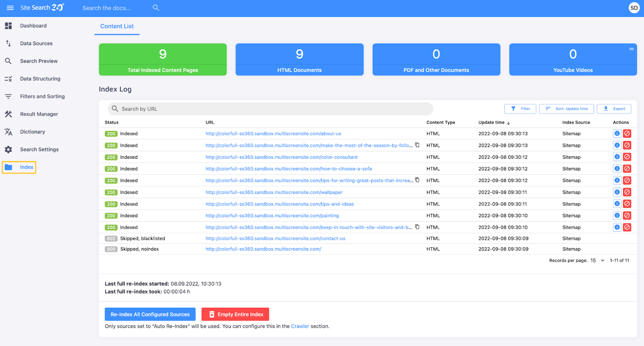Open the hamburger menu in the header
This screenshot has width=644, height=346.
10,8
